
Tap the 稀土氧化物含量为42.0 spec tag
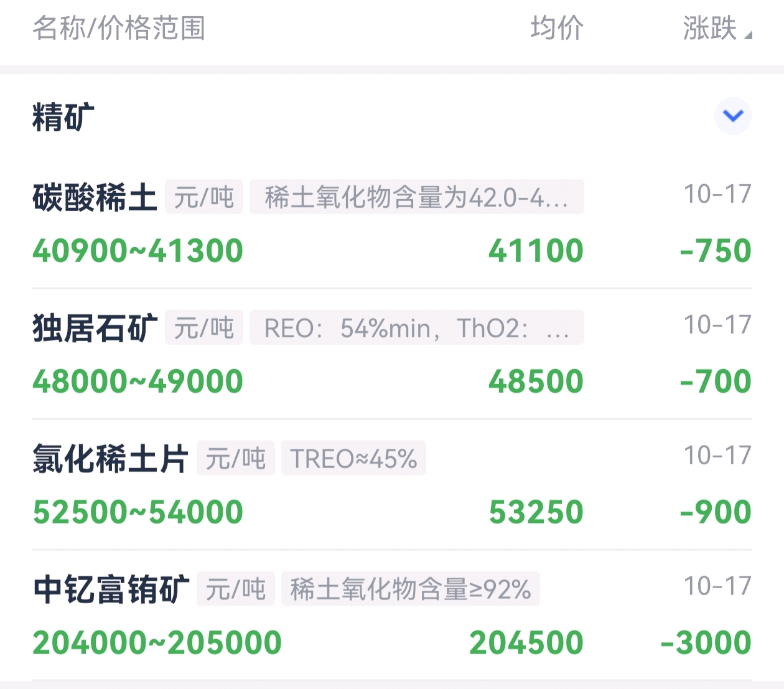pos(416,197)
